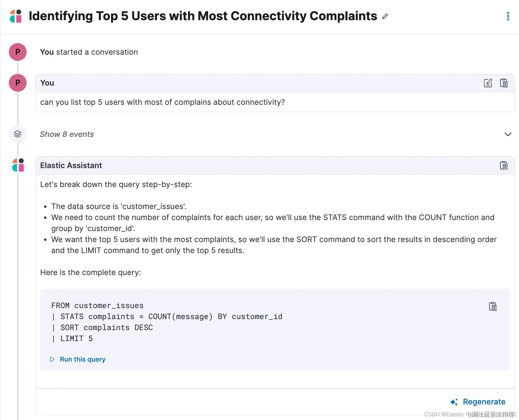Click the conversation title heading text
The height and width of the screenshot is (420, 519).
click(x=203, y=16)
